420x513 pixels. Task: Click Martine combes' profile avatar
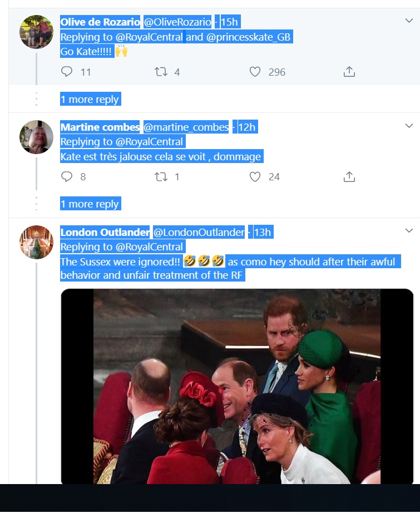pyautogui.click(x=37, y=137)
